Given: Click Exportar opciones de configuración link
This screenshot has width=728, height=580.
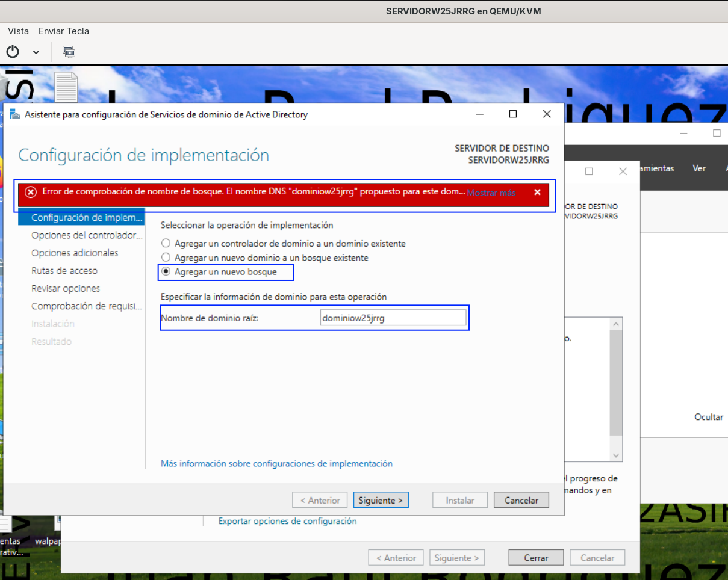Looking at the screenshot, I should coord(287,521).
